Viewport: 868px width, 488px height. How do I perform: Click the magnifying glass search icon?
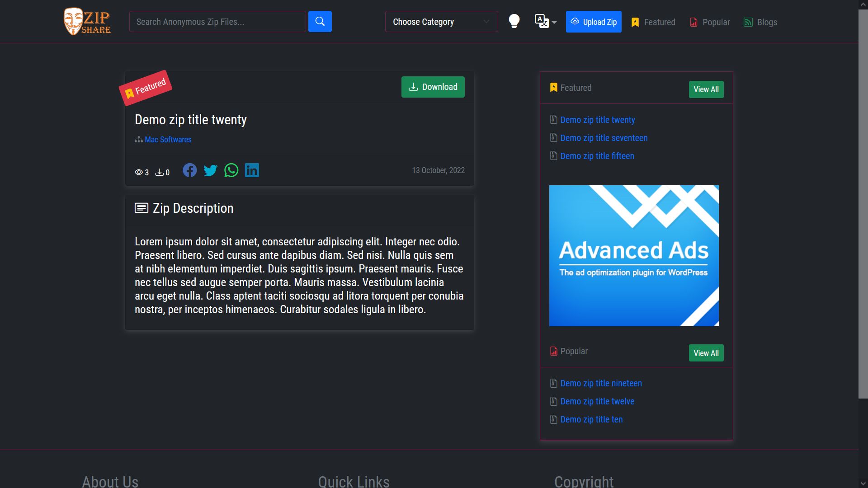coord(320,21)
